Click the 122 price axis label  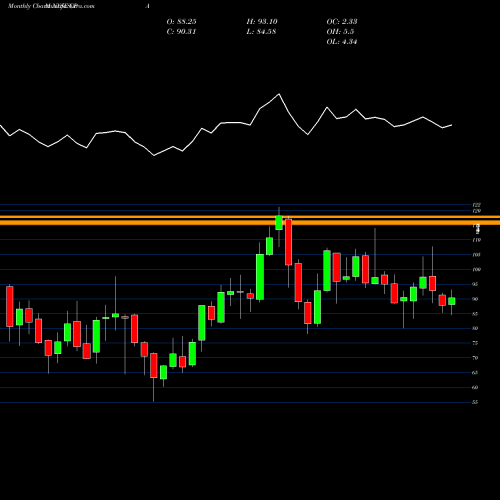[x=476, y=205]
